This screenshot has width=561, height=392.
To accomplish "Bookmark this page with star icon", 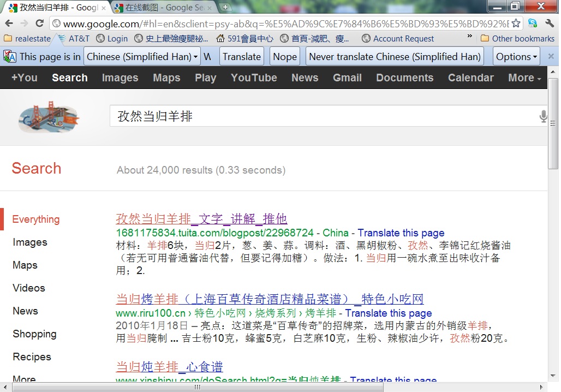I will pyautogui.click(x=516, y=23).
